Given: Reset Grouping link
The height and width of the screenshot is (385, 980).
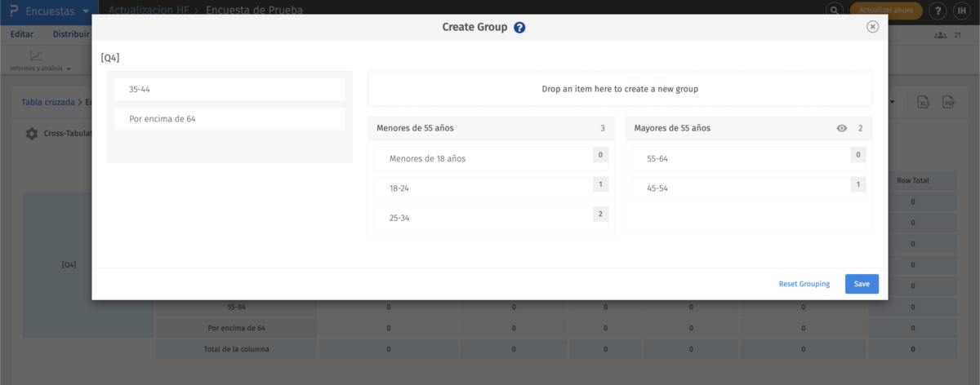Looking at the screenshot, I should pyautogui.click(x=804, y=284).
